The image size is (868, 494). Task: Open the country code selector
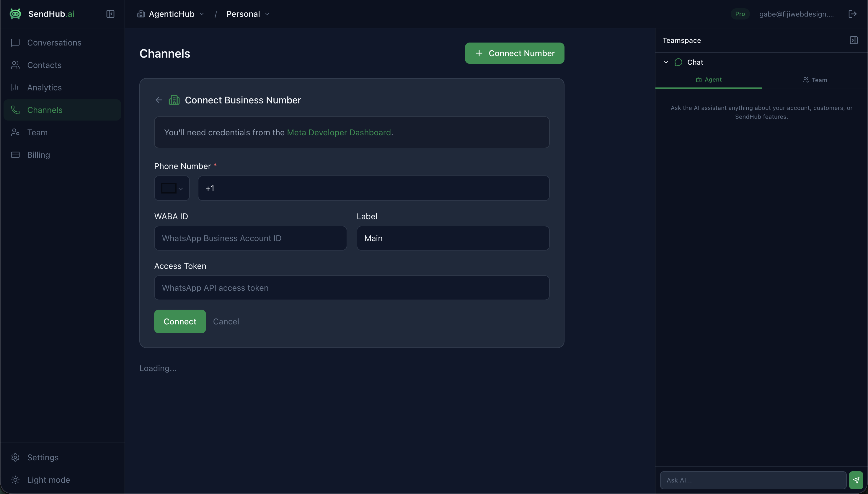click(x=172, y=188)
